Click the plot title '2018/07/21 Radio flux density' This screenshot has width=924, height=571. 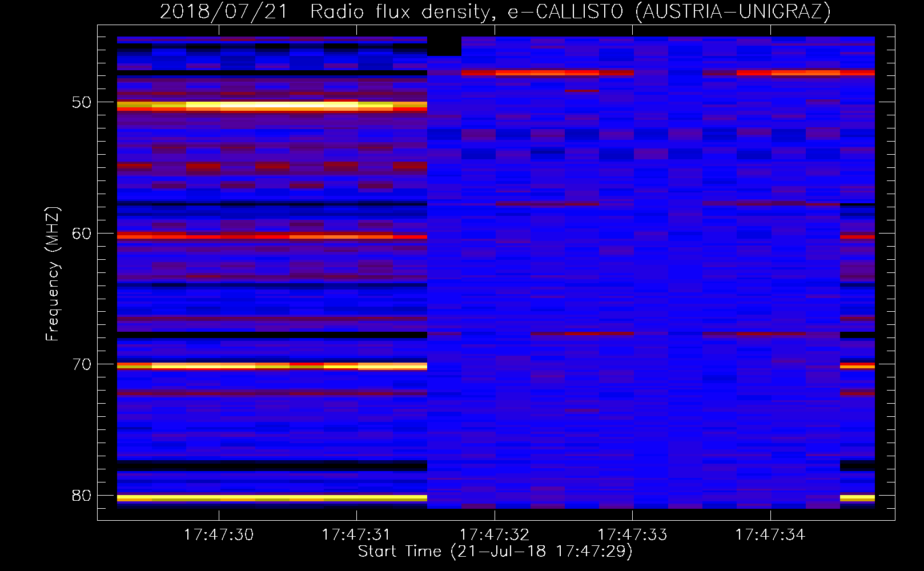coord(328,11)
